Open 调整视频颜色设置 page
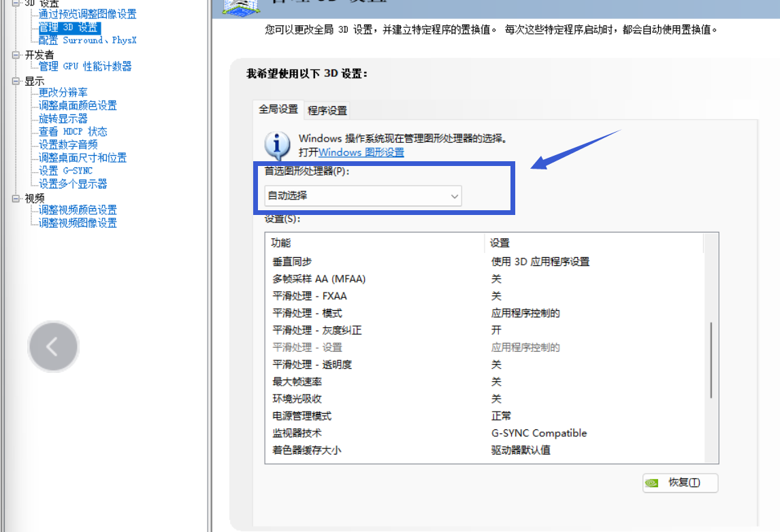780x532 pixels. click(x=78, y=210)
